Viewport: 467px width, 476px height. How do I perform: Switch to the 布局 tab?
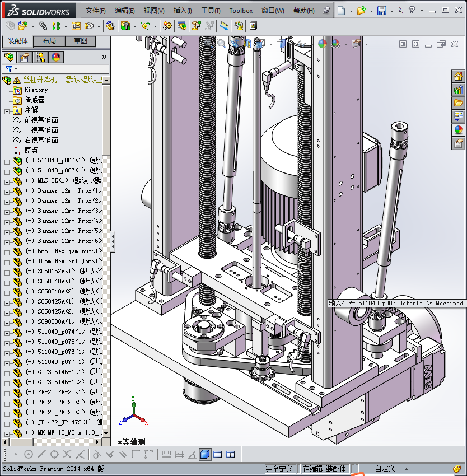click(49, 41)
